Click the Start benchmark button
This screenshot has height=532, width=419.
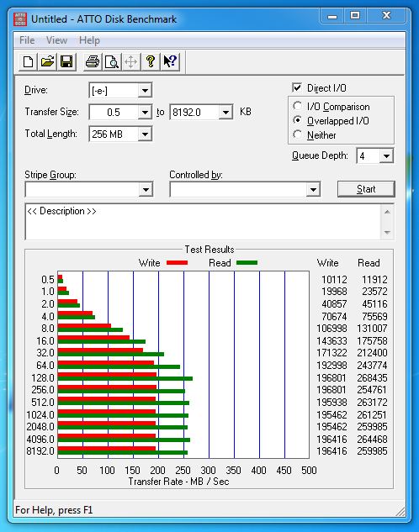pyautogui.click(x=366, y=189)
